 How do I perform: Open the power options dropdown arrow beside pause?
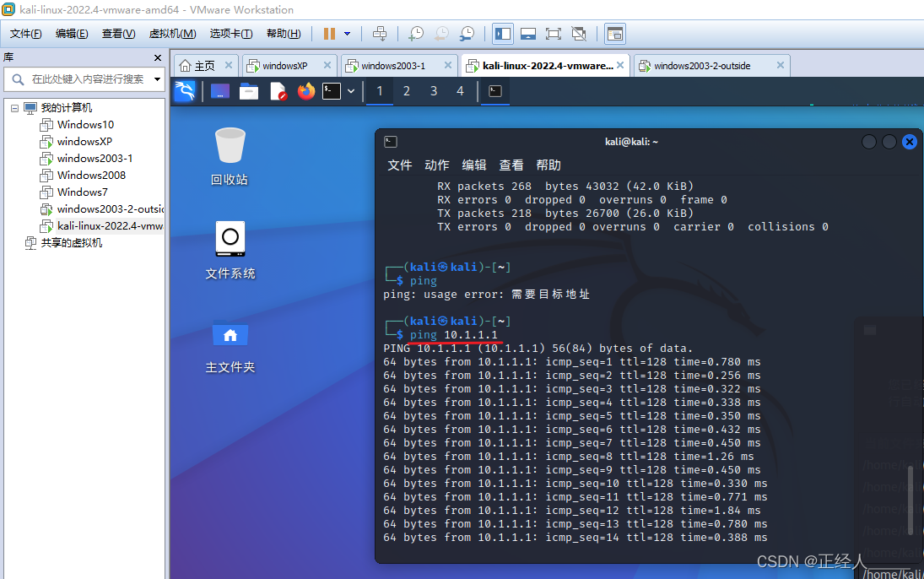[347, 34]
